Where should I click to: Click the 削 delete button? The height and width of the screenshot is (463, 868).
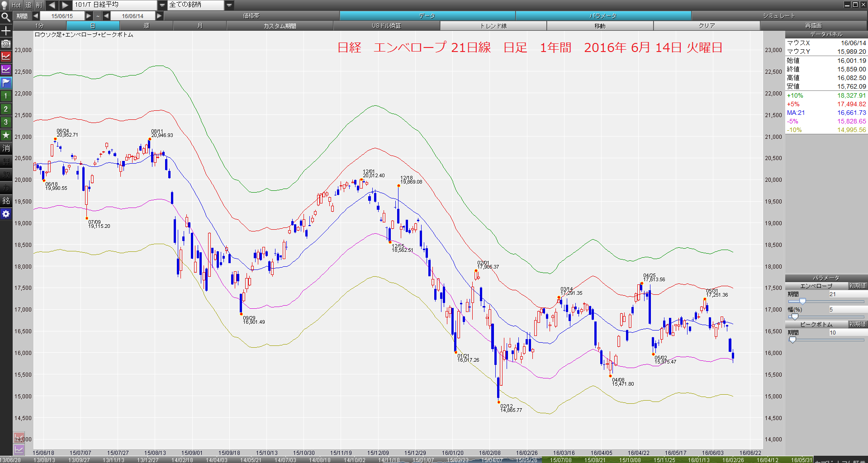pyautogui.click(x=39, y=5)
